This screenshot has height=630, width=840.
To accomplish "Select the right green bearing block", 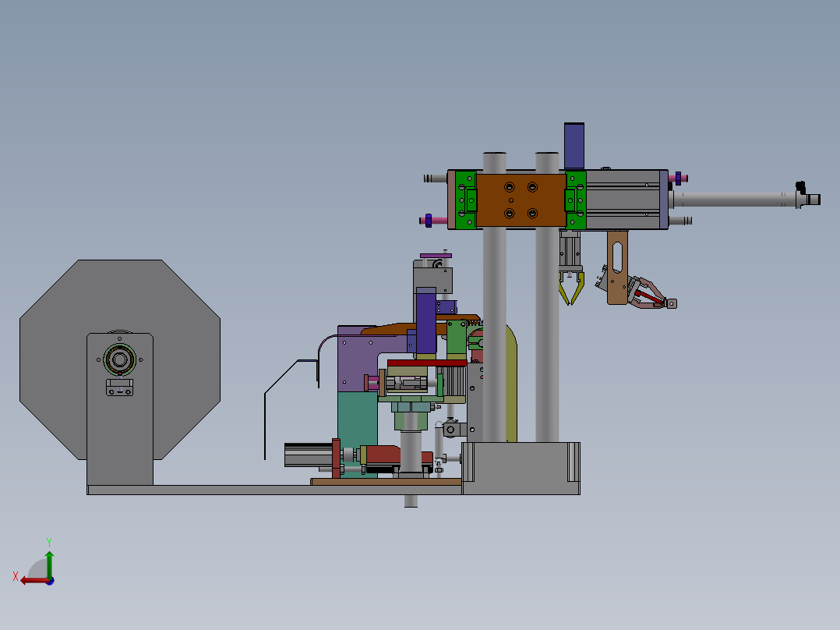I will (x=575, y=200).
